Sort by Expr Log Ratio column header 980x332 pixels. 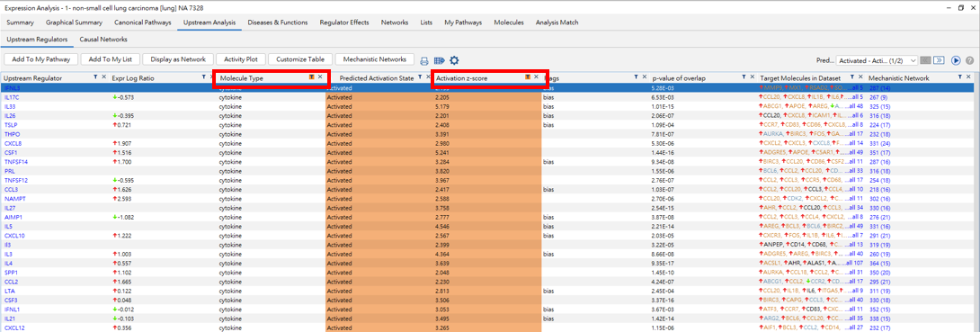tap(132, 78)
